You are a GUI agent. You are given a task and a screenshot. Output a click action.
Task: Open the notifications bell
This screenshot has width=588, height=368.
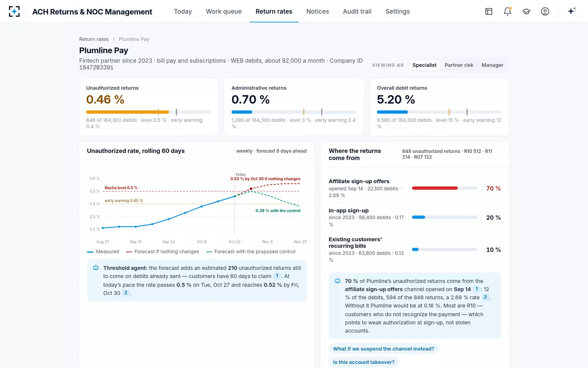[x=508, y=11]
